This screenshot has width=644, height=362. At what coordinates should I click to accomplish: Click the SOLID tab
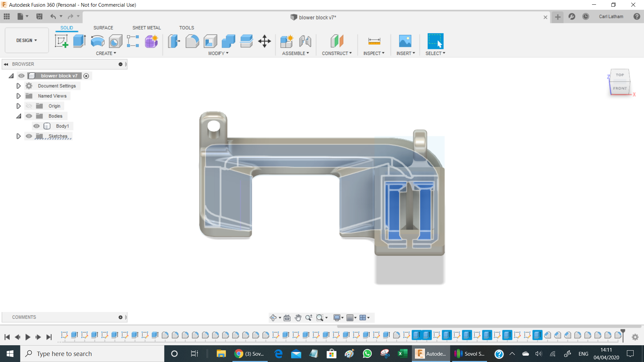(67, 28)
